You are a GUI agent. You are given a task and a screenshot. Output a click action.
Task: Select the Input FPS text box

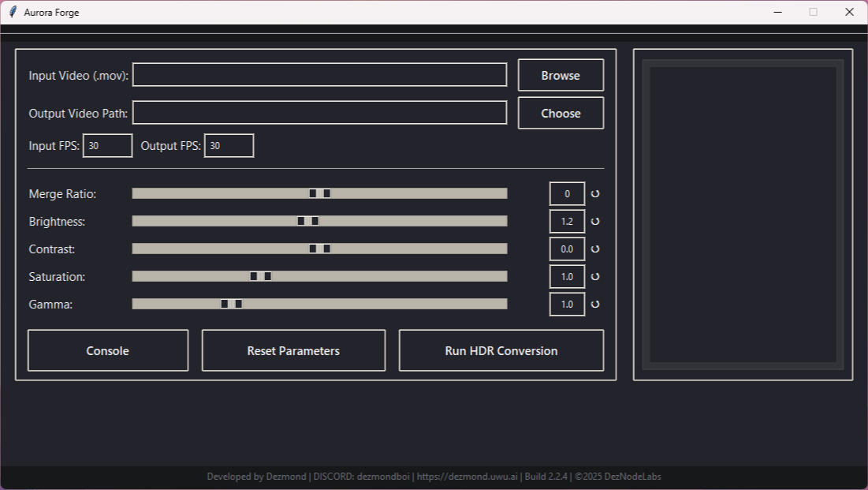click(x=107, y=146)
